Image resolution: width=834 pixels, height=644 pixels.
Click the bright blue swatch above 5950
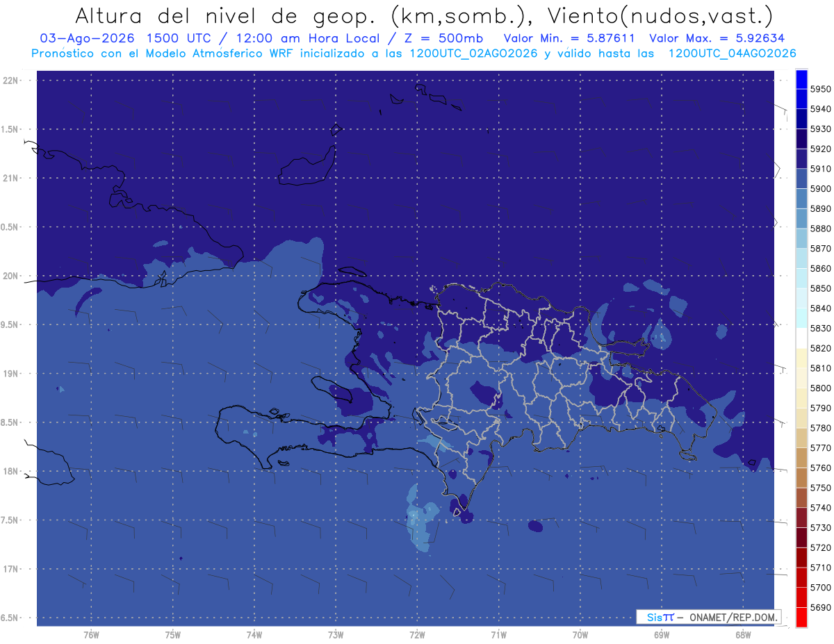click(801, 79)
